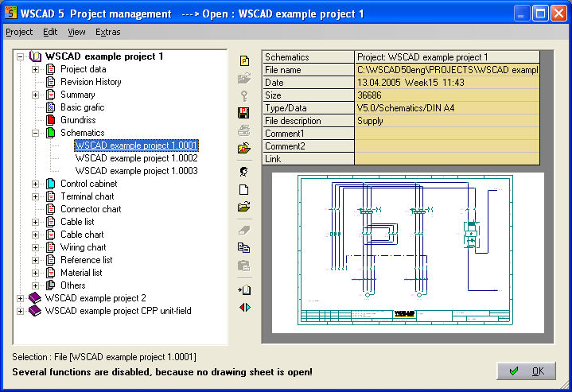Click the open folder icon with red P

pyautogui.click(x=244, y=148)
